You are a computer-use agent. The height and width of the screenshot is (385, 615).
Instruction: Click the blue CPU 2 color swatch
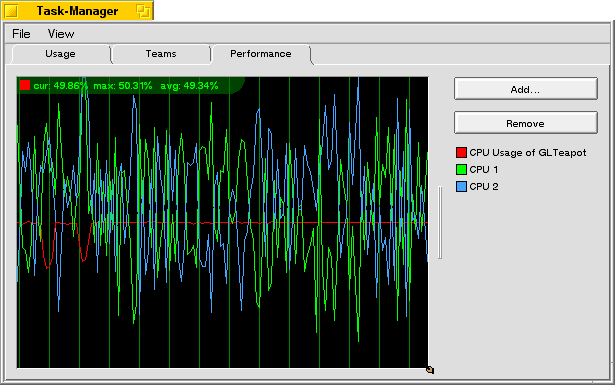(461, 186)
